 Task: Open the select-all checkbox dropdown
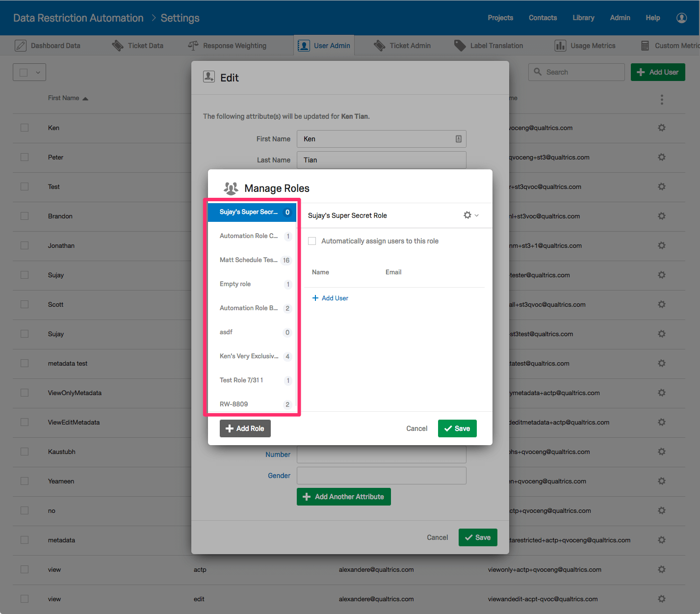coord(29,72)
